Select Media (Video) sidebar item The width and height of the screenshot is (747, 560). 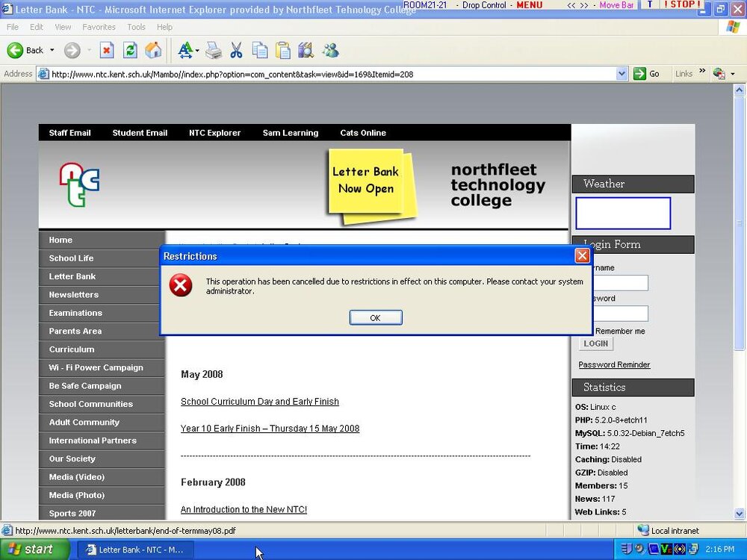coord(102,476)
